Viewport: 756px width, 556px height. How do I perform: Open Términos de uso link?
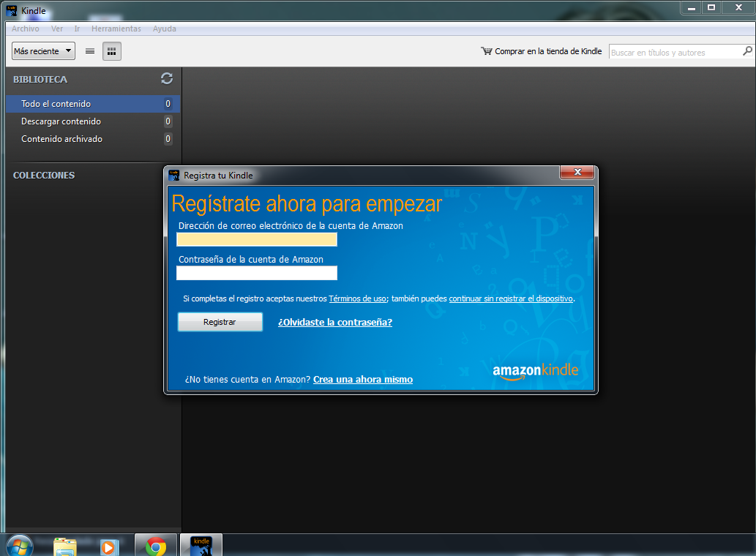coord(357,298)
